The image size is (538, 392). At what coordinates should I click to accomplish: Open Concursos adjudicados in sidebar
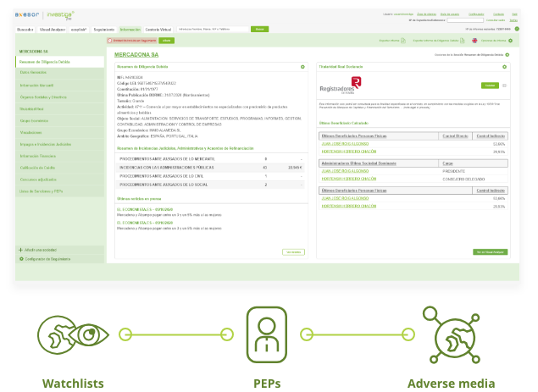[59, 179]
